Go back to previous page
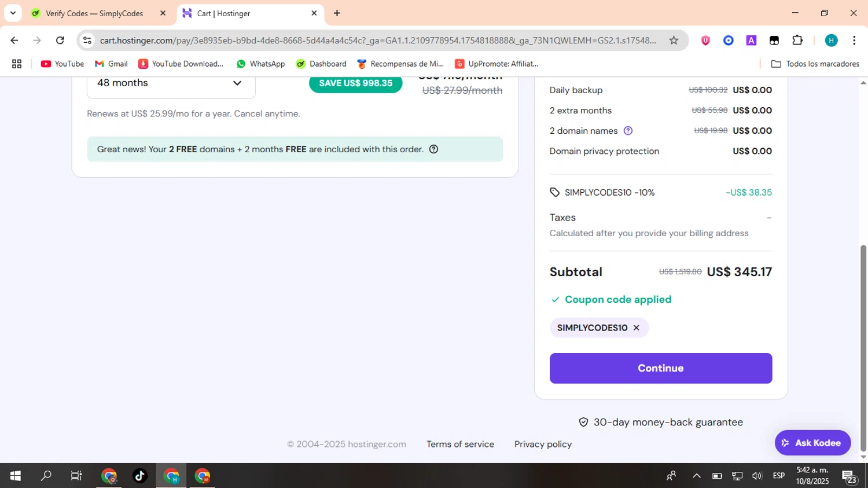Viewport: 868px width, 488px height. pyautogui.click(x=14, y=41)
